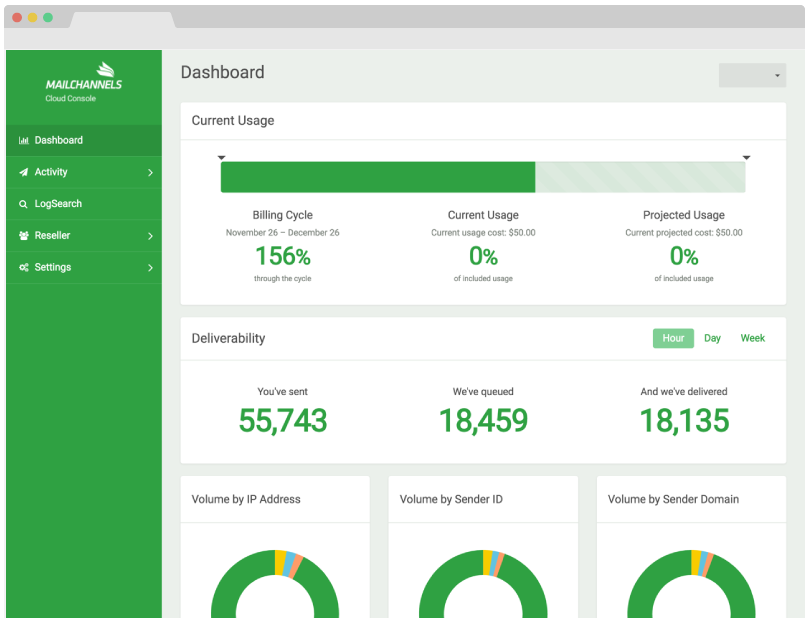Expand the Activity submenu chevron
The image size is (810, 618).
coord(150,173)
